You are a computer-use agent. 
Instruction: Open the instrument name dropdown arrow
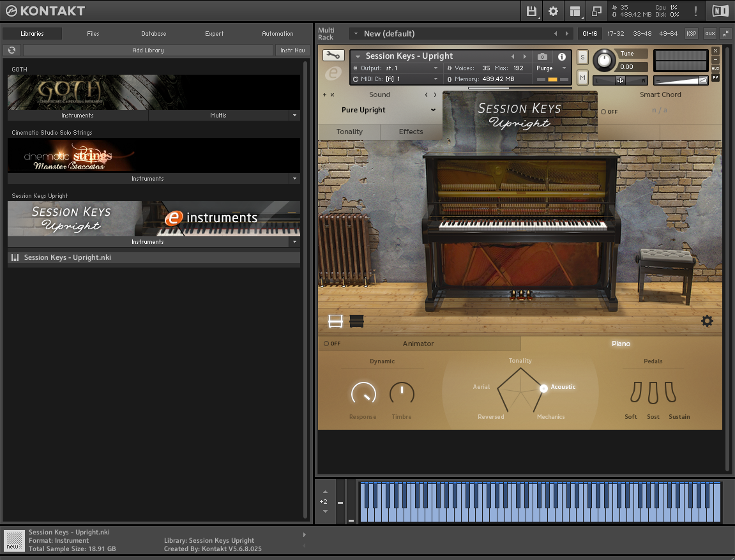tap(358, 57)
